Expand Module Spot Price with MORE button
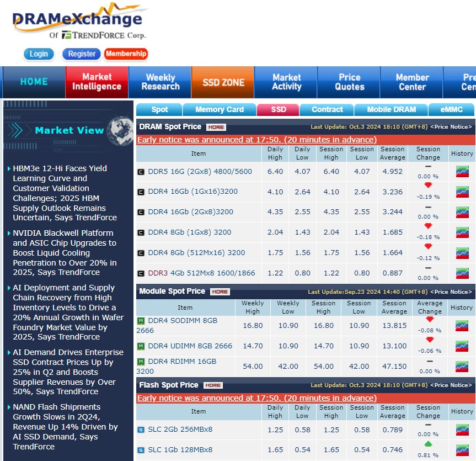The height and width of the screenshot is (461, 476). [220, 292]
